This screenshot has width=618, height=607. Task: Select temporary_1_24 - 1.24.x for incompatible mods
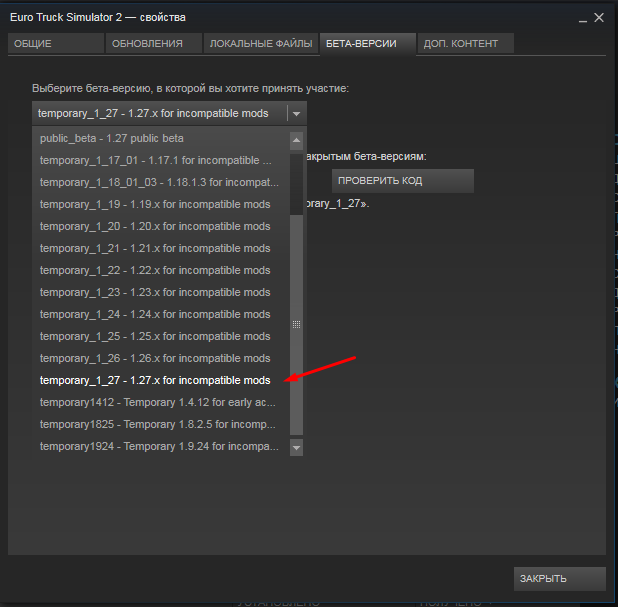pyautogui.click(x=160, y=315)
